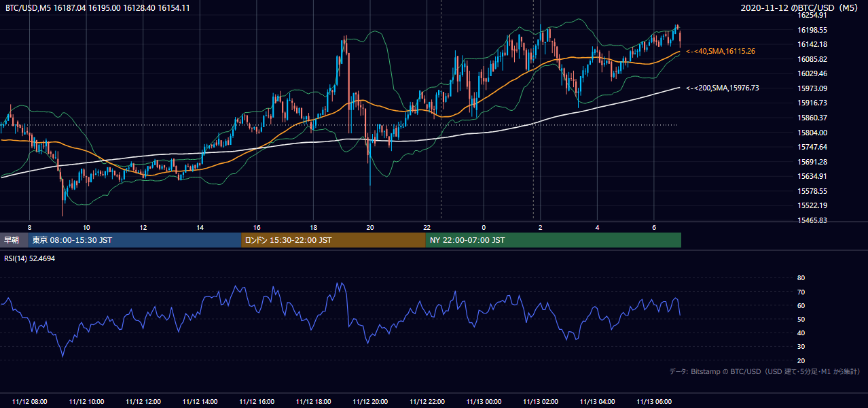Click the bottom date label 11/13 06:00
This screenshot has width=868, height=408.
[x=655, y=402]
